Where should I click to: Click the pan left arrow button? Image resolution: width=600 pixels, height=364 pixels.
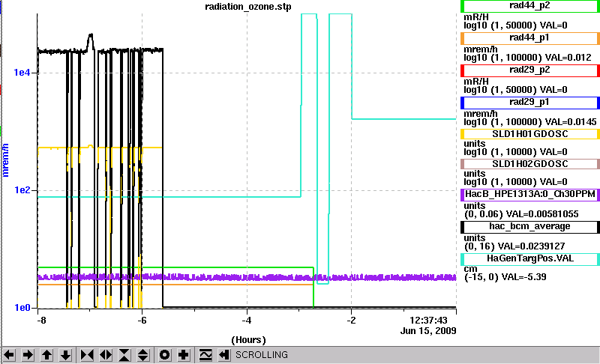[x=9, y=355]
